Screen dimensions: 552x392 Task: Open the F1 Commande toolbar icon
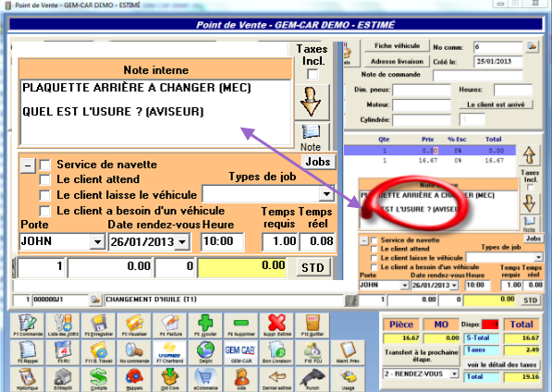(28, 325)
